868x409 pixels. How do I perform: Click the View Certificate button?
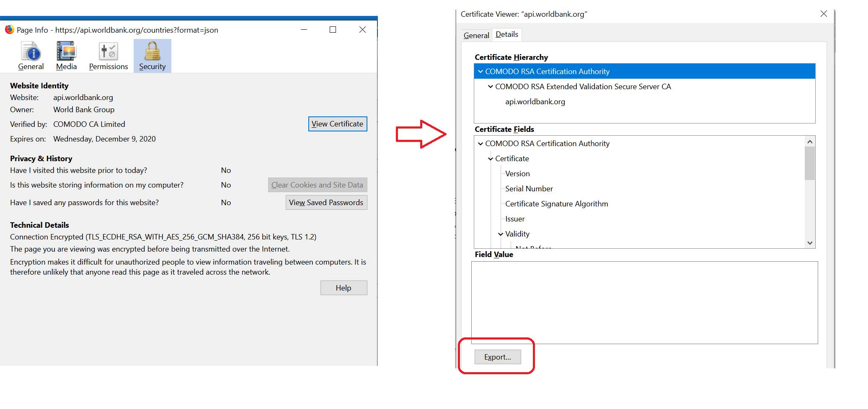coord(338,124)
